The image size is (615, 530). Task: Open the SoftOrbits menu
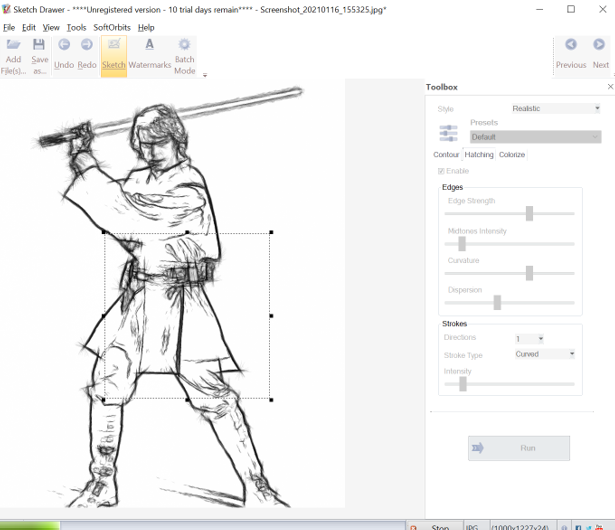point(112,27)
